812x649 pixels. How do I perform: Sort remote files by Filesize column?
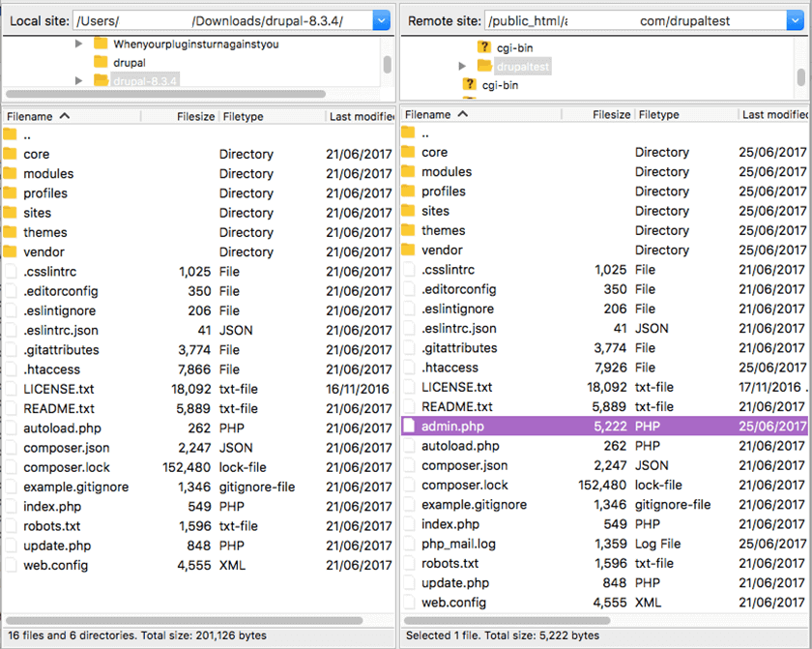coord(613,113)
